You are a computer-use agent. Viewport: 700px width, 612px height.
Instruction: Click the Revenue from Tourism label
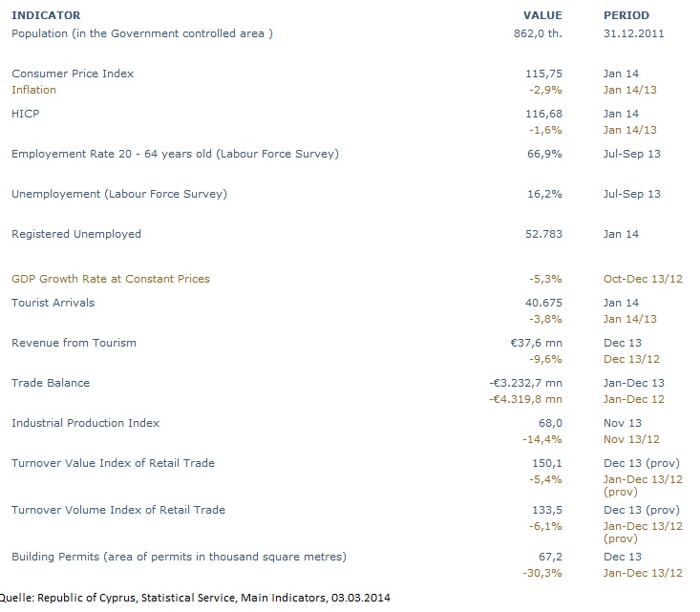74,343
